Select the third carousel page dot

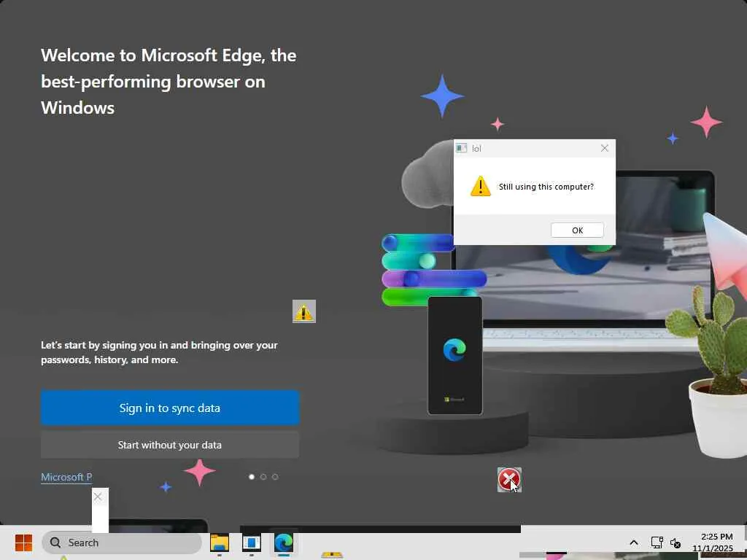pos(275,477)
